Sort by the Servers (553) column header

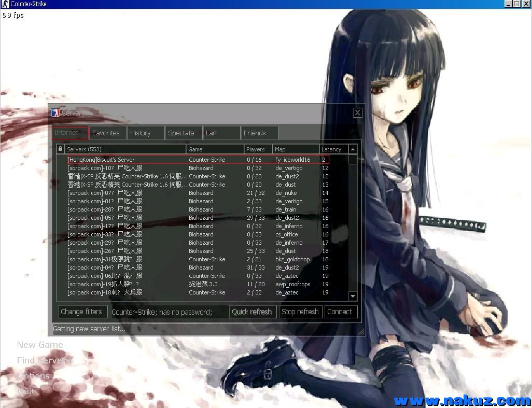pos(125,149)
